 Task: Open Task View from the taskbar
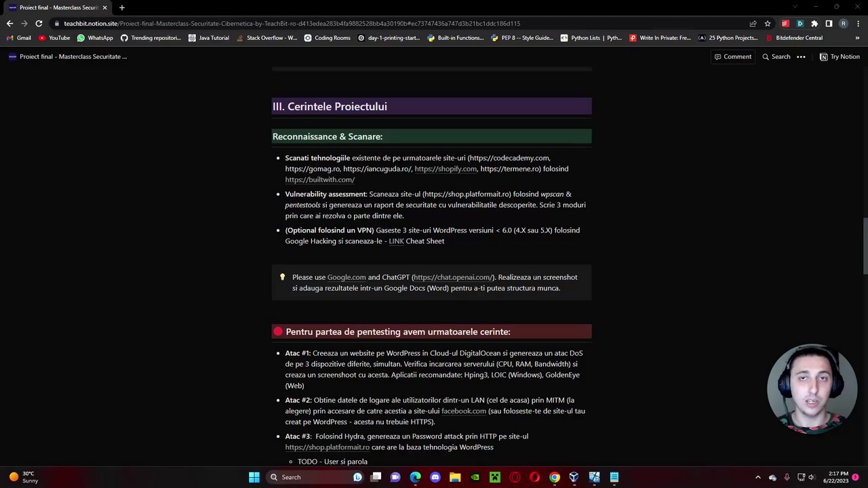pos(376,477)
